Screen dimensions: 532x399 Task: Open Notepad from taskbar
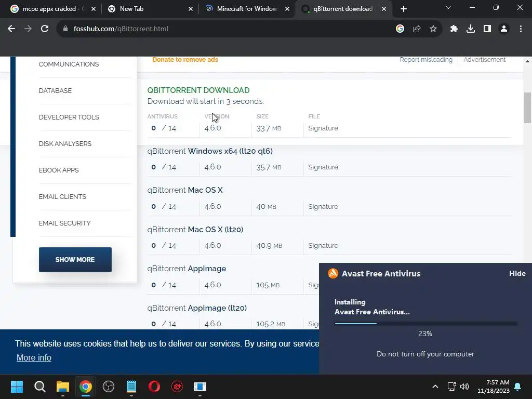[x=131, y=387]
